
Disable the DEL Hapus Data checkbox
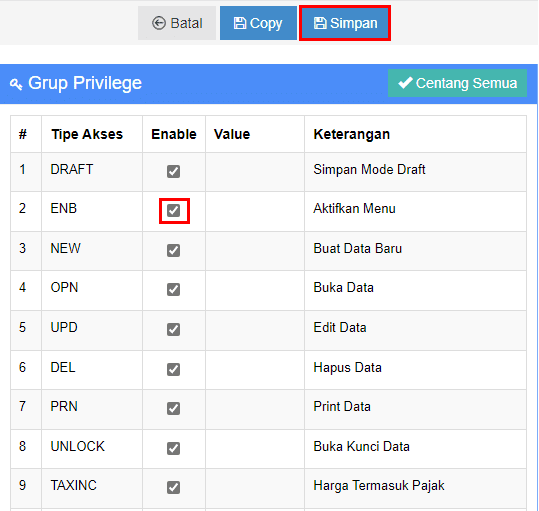[x=173, y=369]
